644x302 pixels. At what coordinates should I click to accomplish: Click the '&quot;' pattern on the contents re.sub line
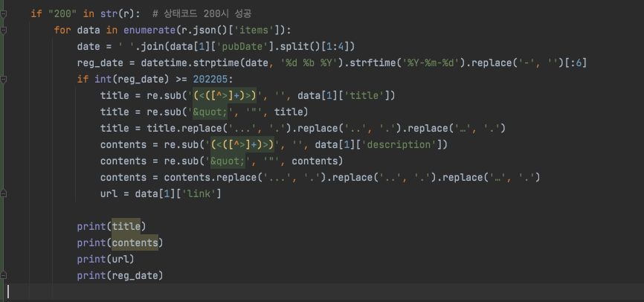tap(228, 161)
